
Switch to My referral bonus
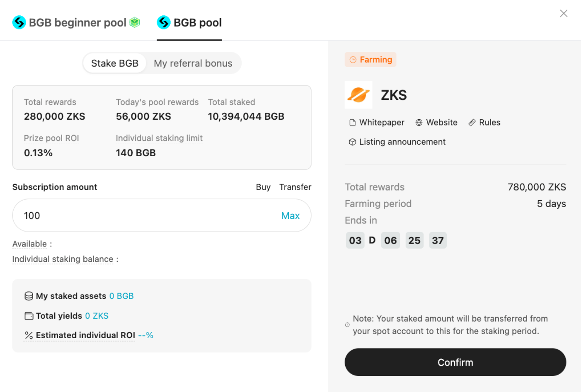coord(193,63)
